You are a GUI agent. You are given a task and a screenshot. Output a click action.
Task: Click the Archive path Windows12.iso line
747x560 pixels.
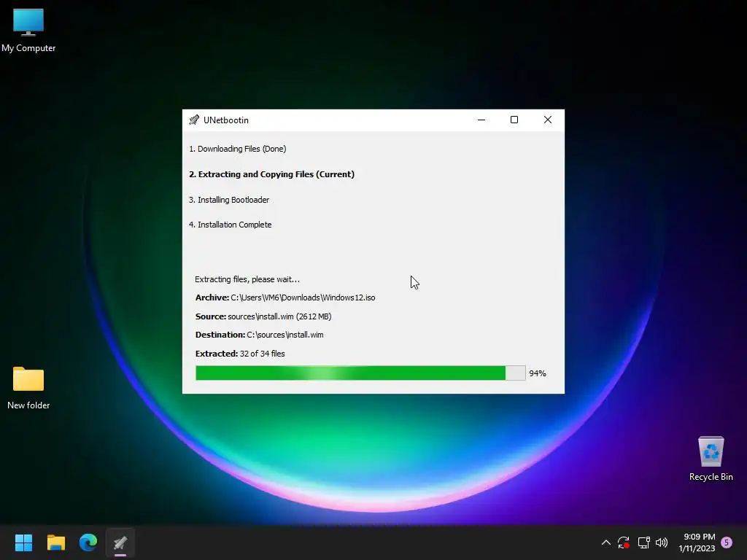285,297
